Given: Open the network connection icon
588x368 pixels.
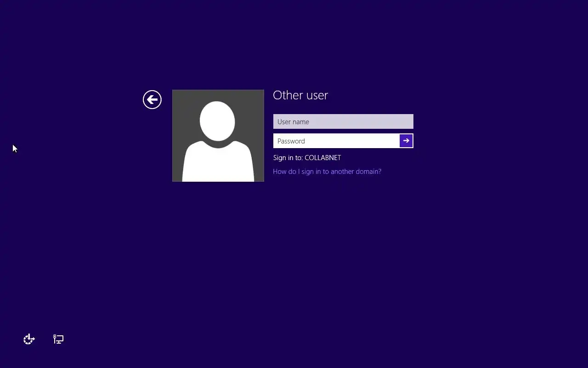Looking at the screenshot, I should (58, 339).
